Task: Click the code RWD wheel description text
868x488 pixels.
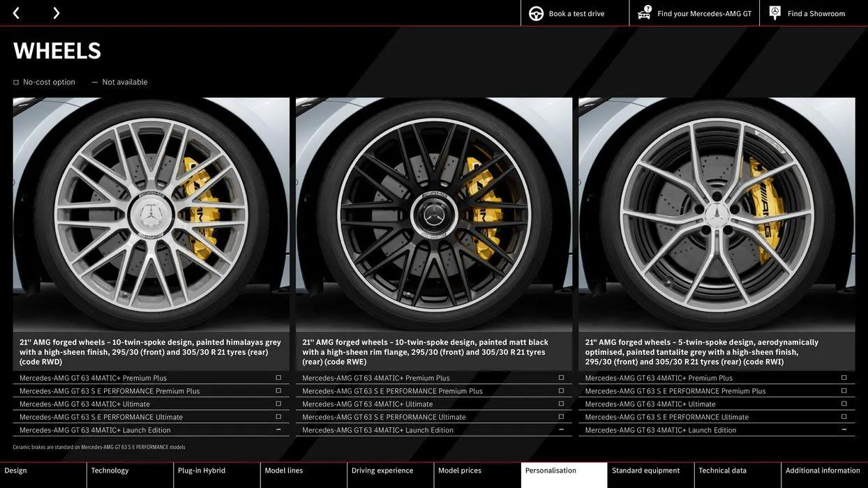Action: click(150, 352)
